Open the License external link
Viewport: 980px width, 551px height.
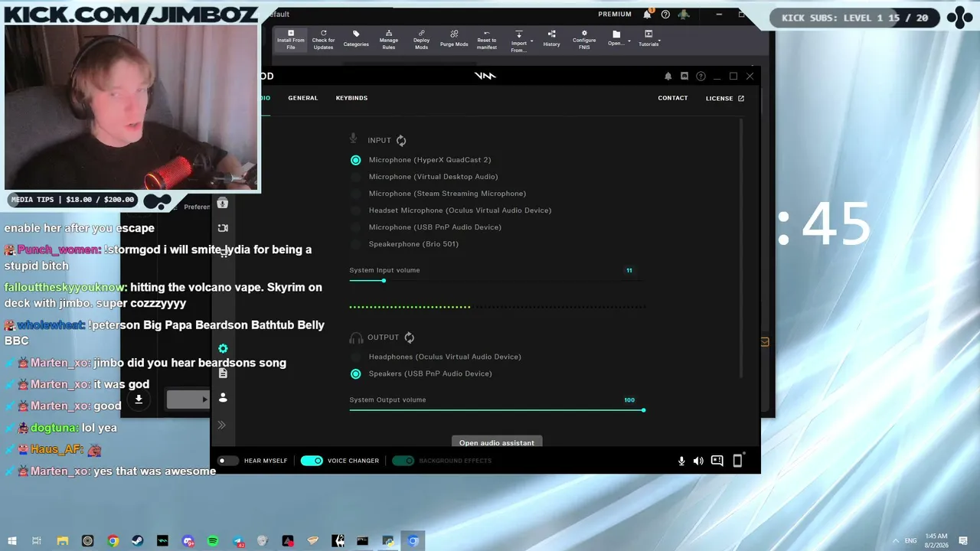pyautogui.click(x=725, y=98)
